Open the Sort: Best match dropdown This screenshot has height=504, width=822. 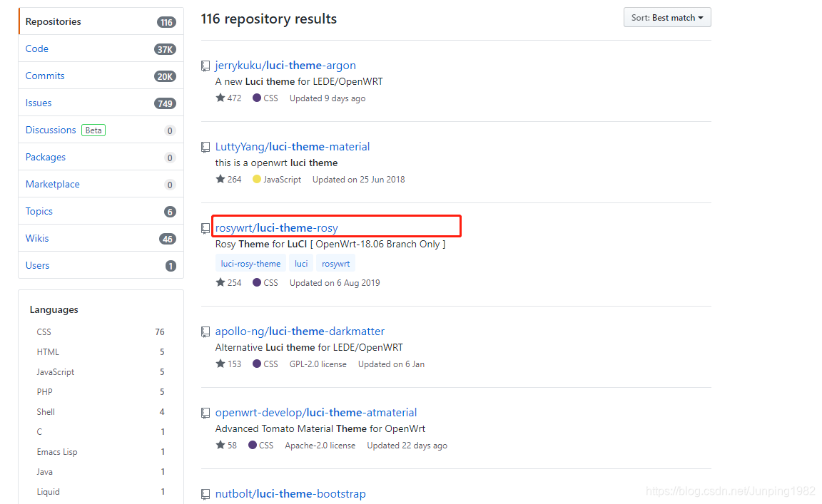tap(667, 17)
